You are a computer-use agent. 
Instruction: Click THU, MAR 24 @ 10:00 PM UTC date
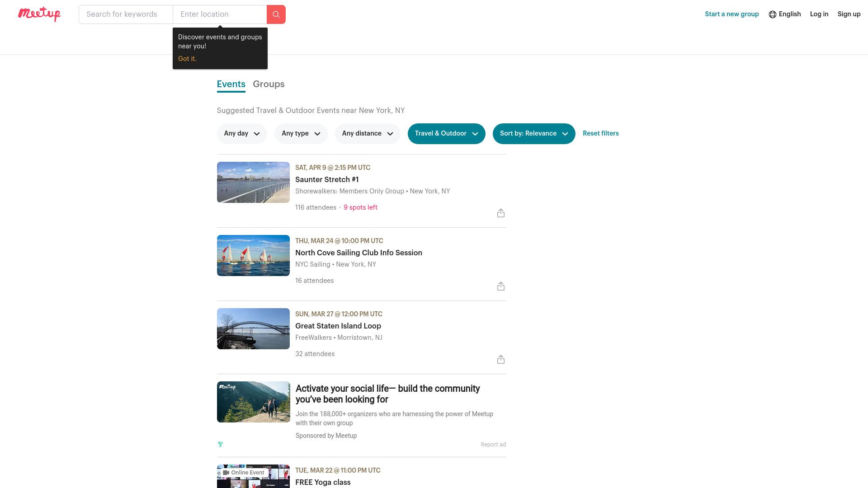click(339, 241)
